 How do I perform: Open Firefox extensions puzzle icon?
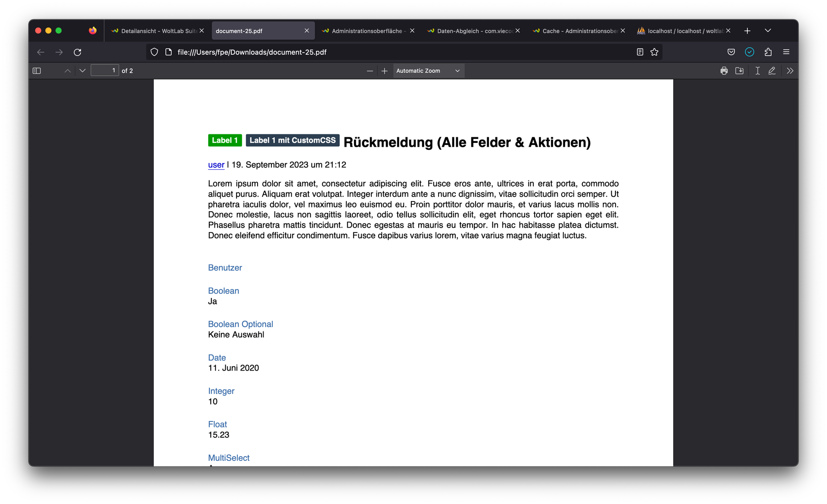coord(768,52)
